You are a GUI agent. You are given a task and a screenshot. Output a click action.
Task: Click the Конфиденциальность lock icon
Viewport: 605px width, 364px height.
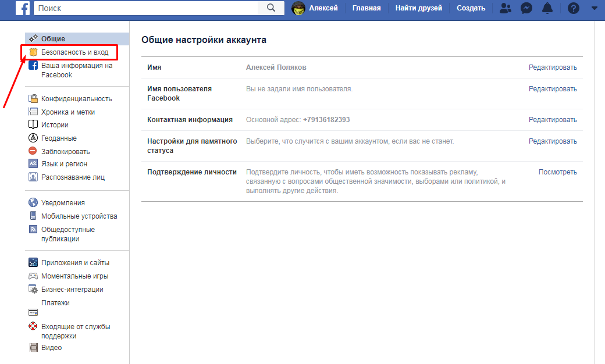[x=33, y=98]
